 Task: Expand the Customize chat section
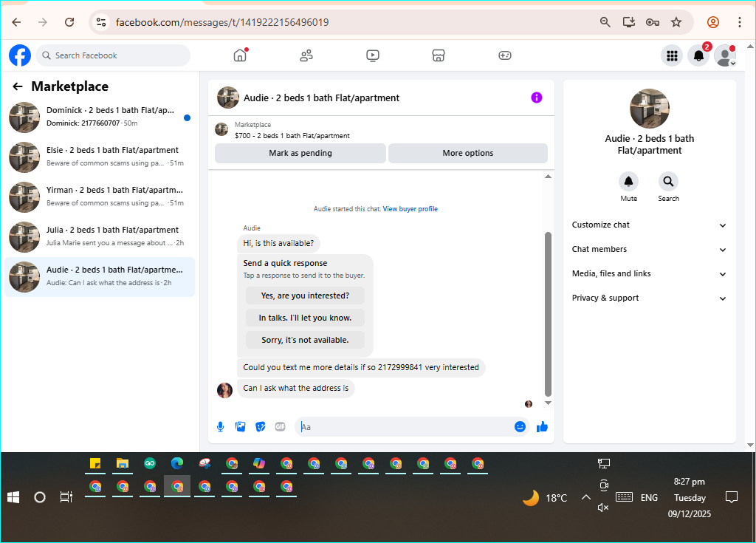pyautogui.click(x=649, y=225)
